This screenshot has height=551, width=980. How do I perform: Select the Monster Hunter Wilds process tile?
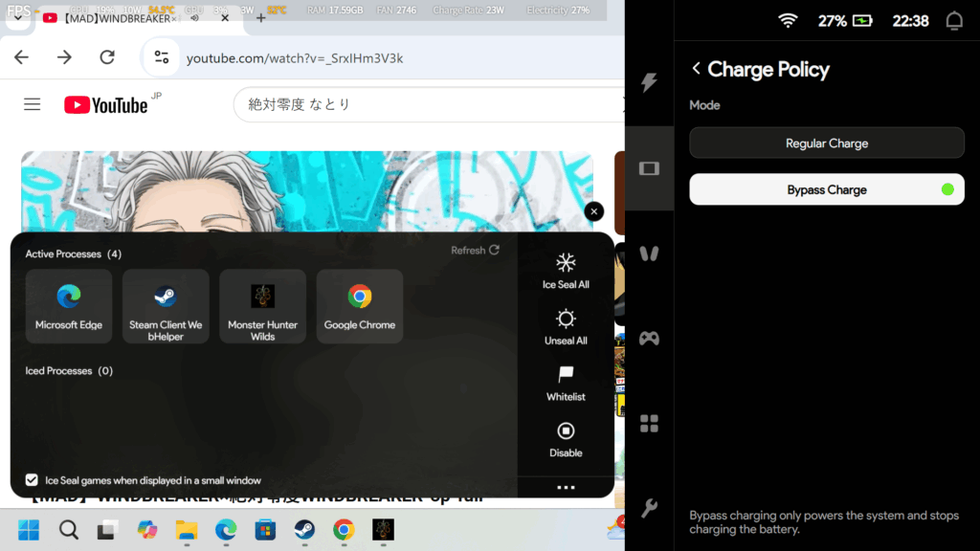tap(262, 306)
